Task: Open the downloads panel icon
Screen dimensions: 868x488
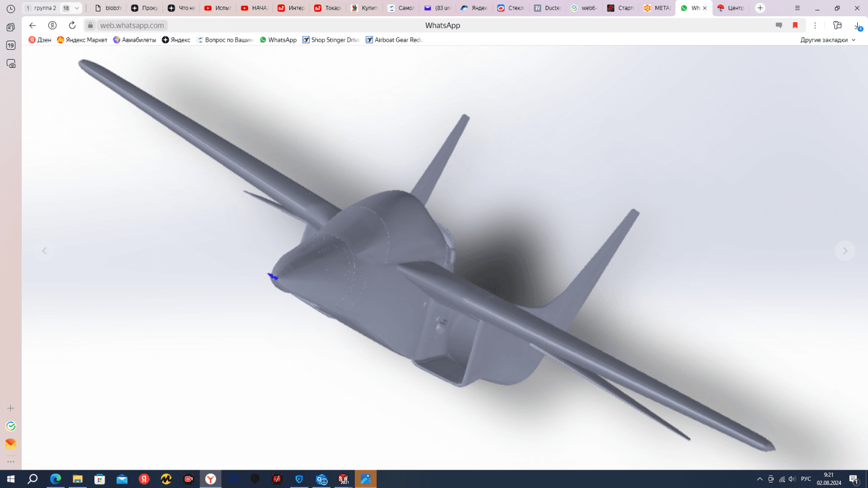Action: click(x=857, y=25)
